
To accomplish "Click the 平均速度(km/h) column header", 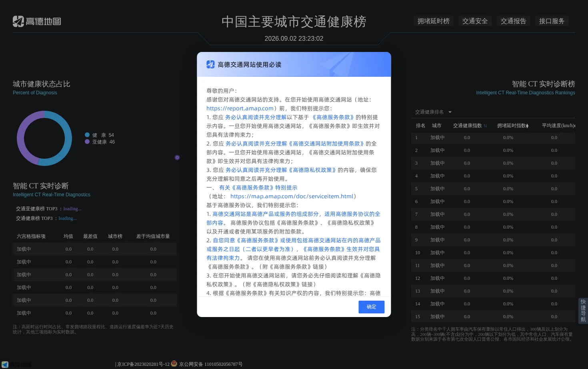I will [558, 126].
